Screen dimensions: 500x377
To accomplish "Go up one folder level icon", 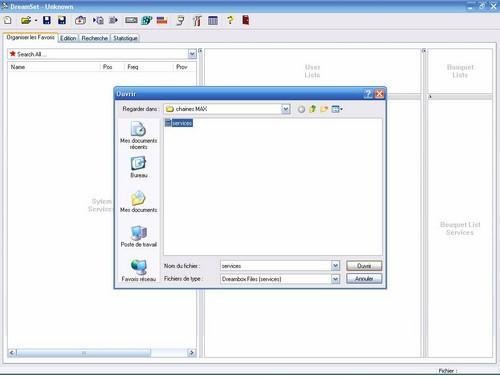I will (x=313, y=109).
